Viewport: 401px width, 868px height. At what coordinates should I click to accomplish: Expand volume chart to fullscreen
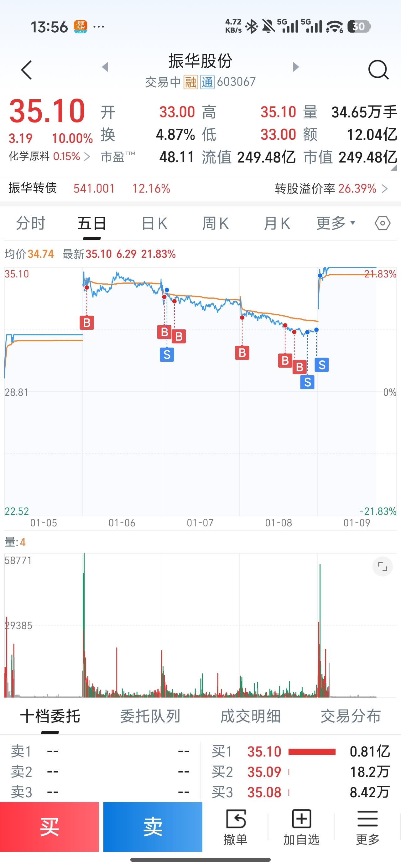click(x=383, y=566)
